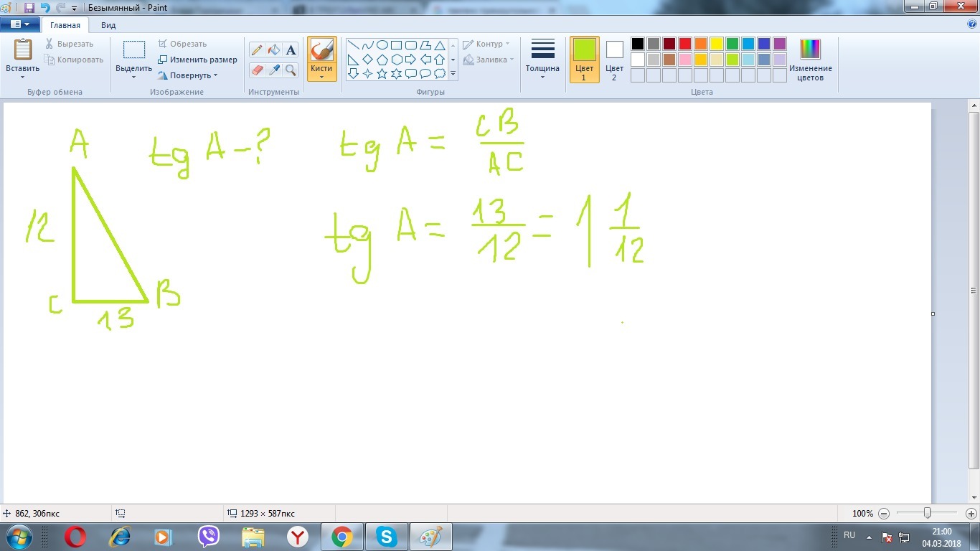This screenshot has height=551, width=980.
Task: Choose the Four-point star shape
Action: coord(368,73)
